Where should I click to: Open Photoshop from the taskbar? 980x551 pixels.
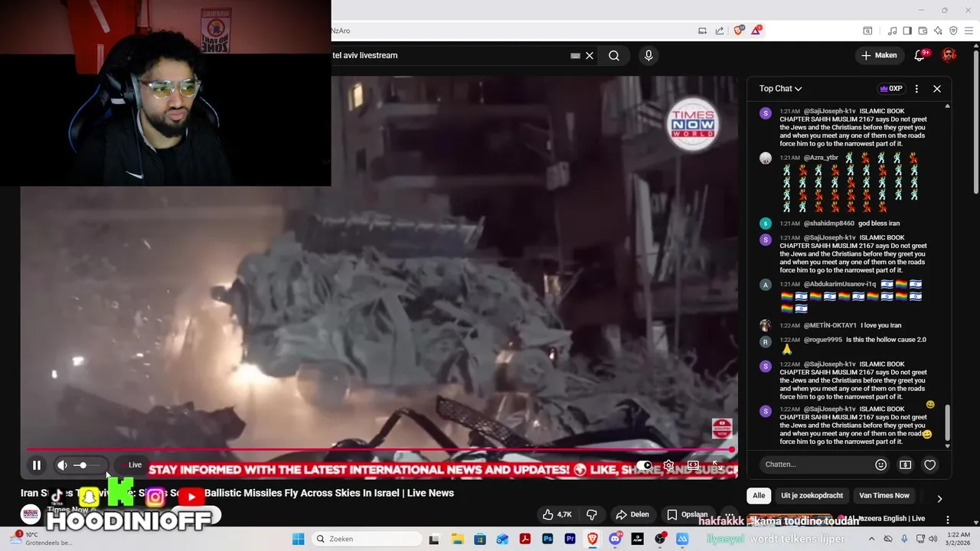coord(547,539)
